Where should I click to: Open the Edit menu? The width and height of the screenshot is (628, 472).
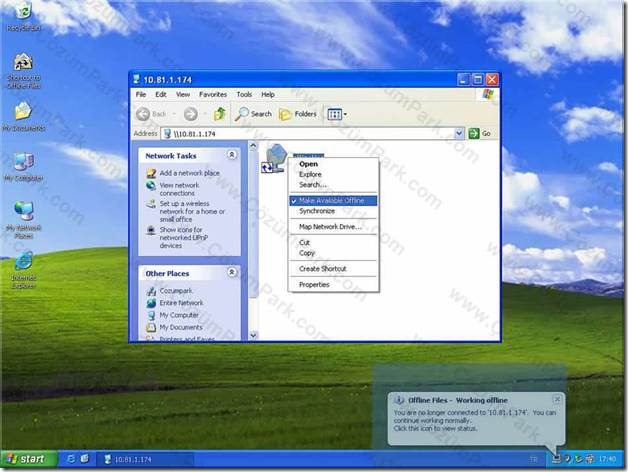[x=161, y=95]
